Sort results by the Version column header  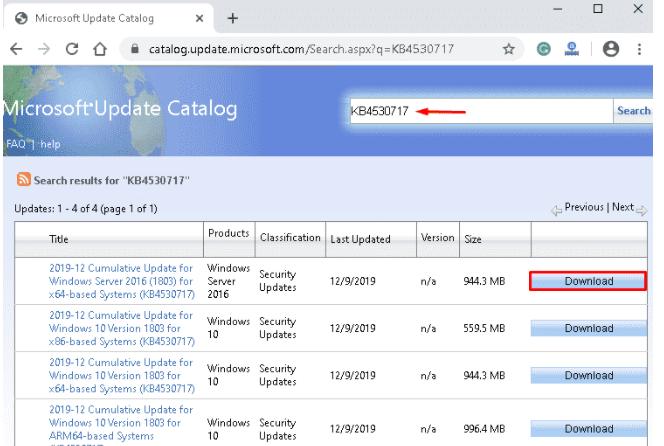[437, 238]
